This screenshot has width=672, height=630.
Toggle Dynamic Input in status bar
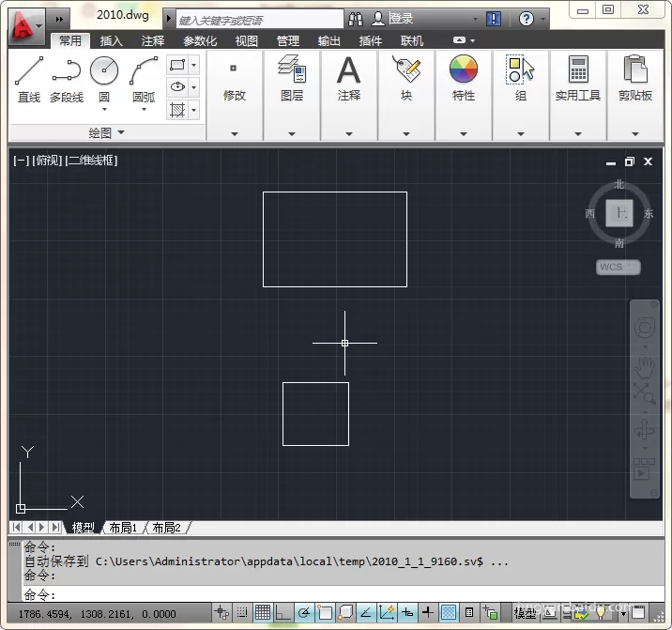407,612
